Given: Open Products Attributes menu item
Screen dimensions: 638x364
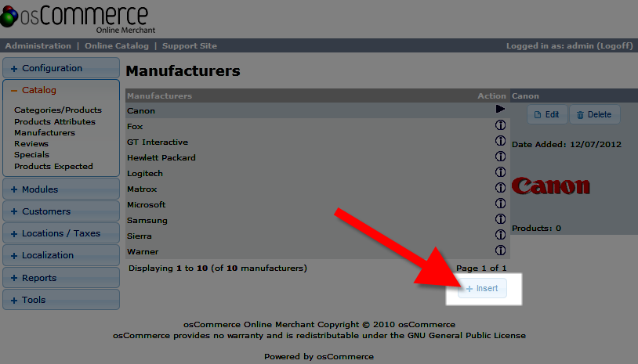Looking at the screenshot, I should click(x=55, y=121).
